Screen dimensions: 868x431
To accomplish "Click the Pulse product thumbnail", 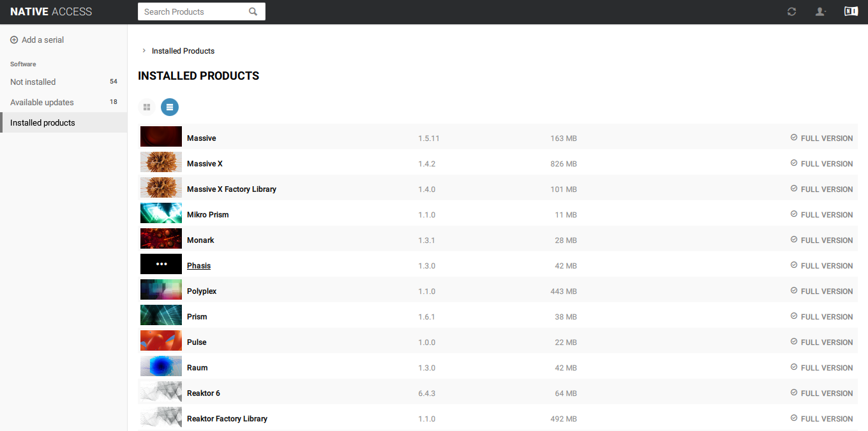I will 161,340.
